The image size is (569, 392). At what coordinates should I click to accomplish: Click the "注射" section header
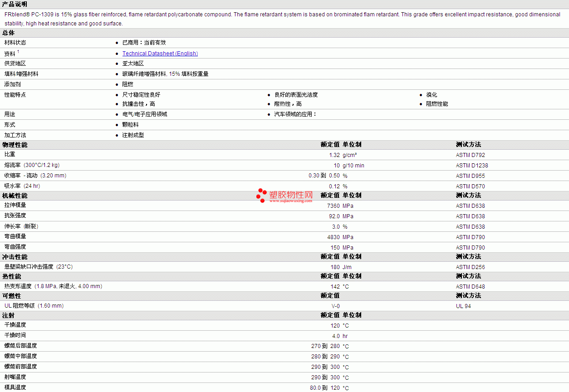click(x=8, y=315)
